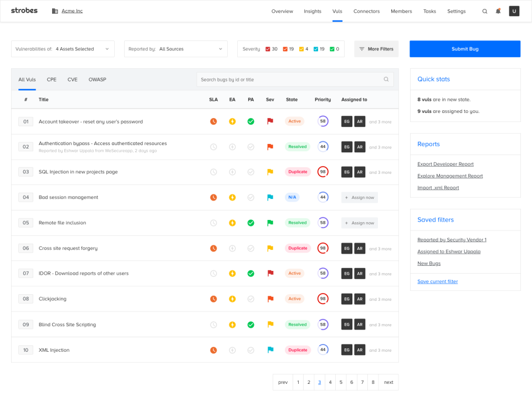This screenshot has width=532, height=406.
Task: Click SLA clock icon for Account takeover
Action: point(213,121)
